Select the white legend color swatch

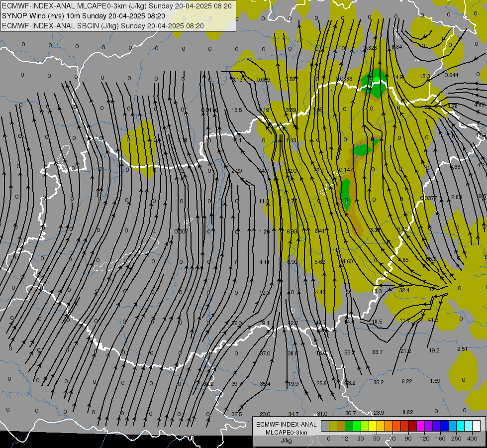point(476,426)
